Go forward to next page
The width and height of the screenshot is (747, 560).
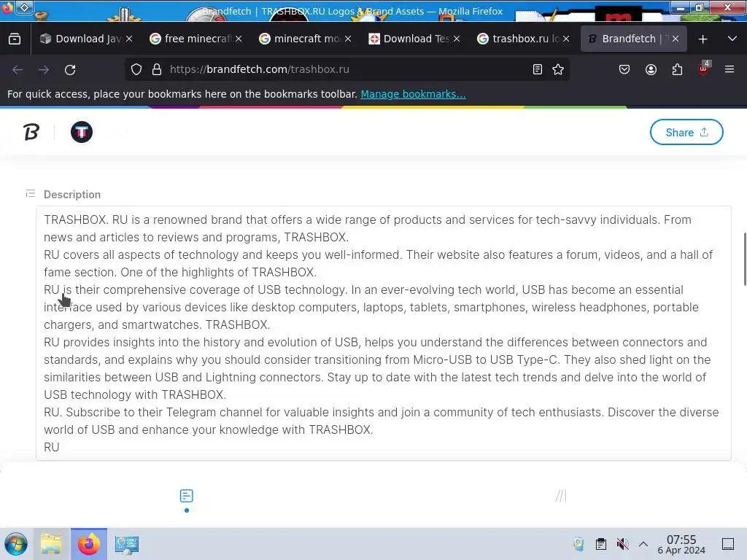pos(44,70)
